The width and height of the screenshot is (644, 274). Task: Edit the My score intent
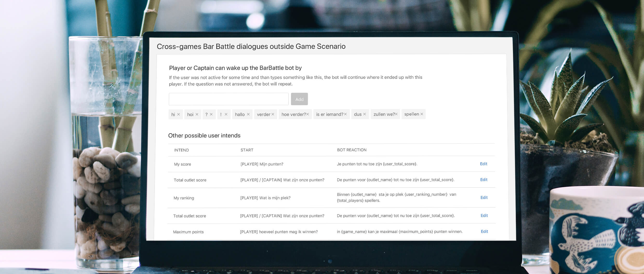[484, 164]
